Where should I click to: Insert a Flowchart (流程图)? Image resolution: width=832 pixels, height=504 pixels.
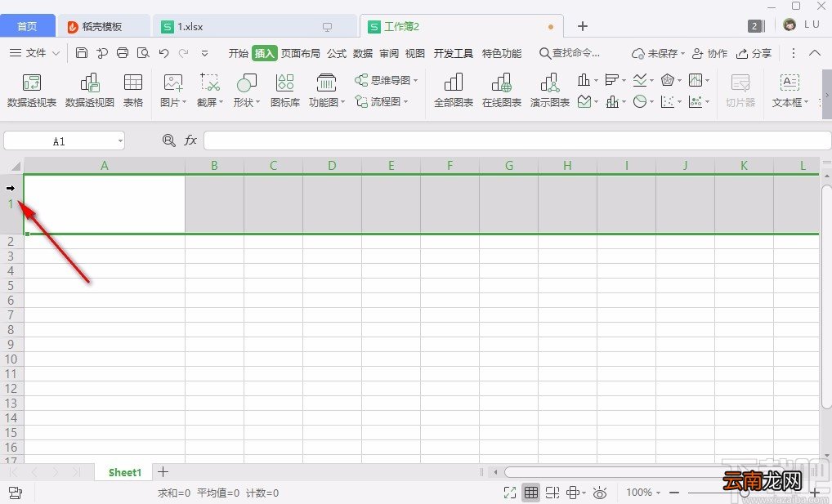point(382,101)
